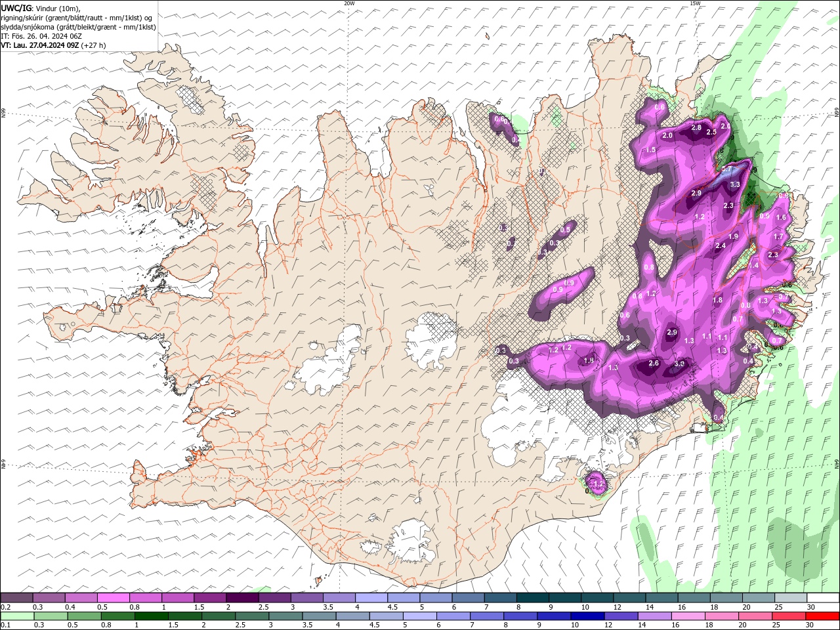Select the white upper legend swatch at 30

pos(822,598)
